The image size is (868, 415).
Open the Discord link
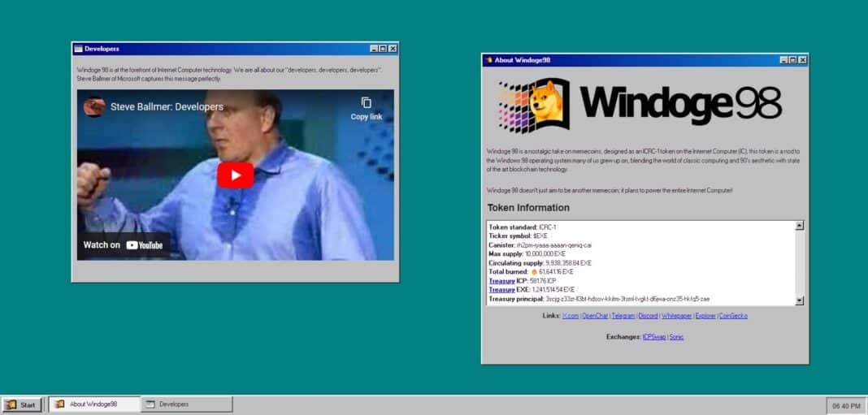tap(648, 316)
